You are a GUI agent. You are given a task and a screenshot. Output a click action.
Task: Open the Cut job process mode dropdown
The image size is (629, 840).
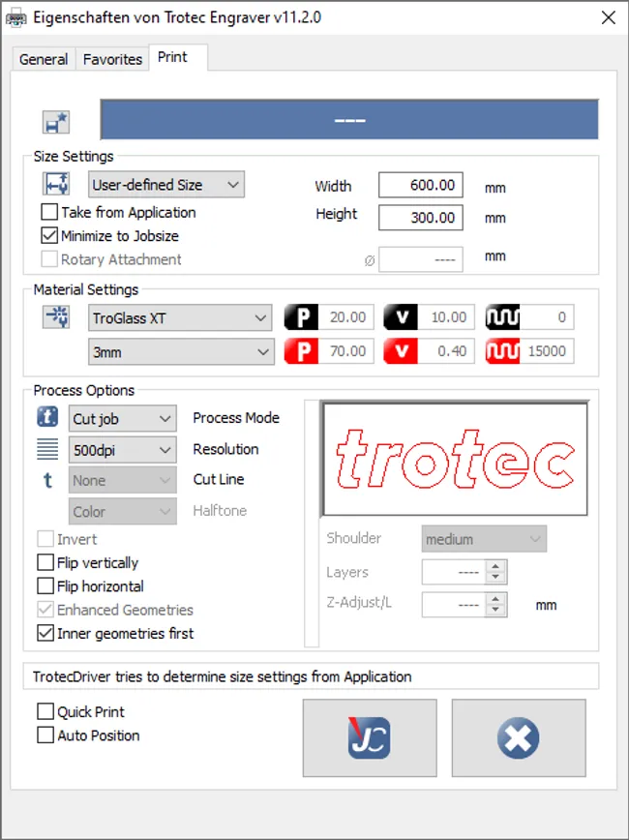point(123,418)
